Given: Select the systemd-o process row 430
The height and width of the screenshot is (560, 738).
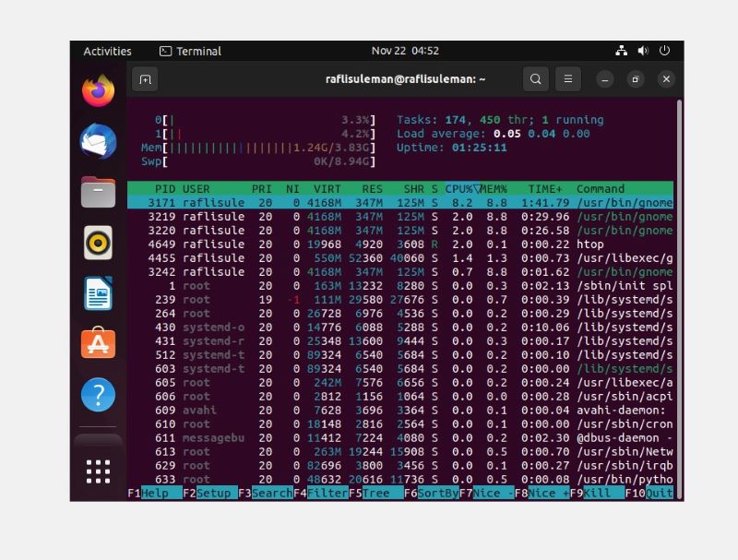Looking at the screenshot, I should click(x=400, y=328).
